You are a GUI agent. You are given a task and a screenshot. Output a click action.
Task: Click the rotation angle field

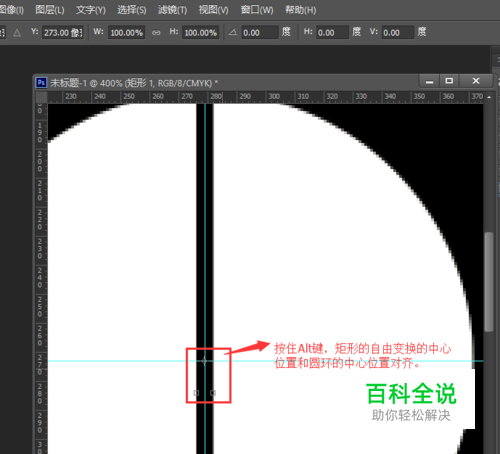[260, 33]
